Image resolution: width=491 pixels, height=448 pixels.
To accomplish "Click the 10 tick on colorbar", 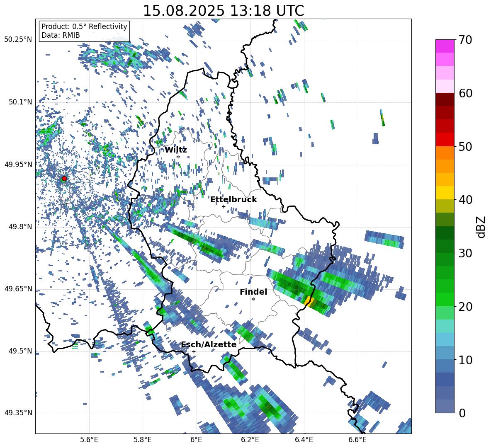I will [x=465, y=360].
